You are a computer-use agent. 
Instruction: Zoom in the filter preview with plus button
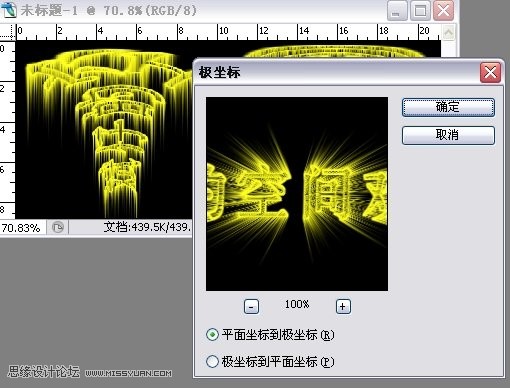[343, 306]
